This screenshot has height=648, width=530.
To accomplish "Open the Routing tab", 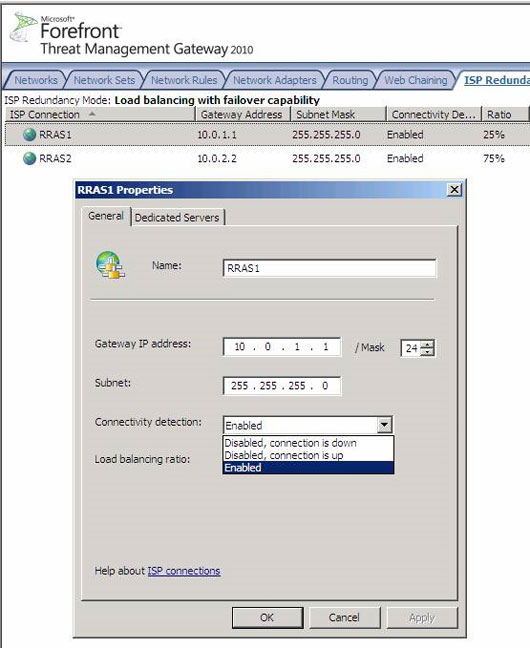I will pos(350,80).
